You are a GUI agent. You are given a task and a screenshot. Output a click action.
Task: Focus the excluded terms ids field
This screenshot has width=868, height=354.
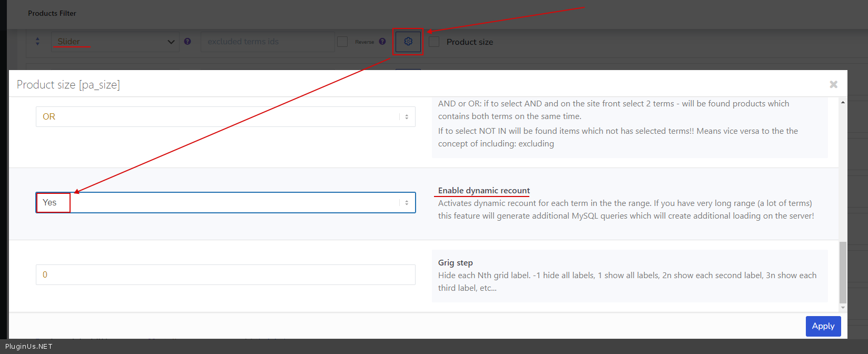pyautogui.click(x=267, y=42)
